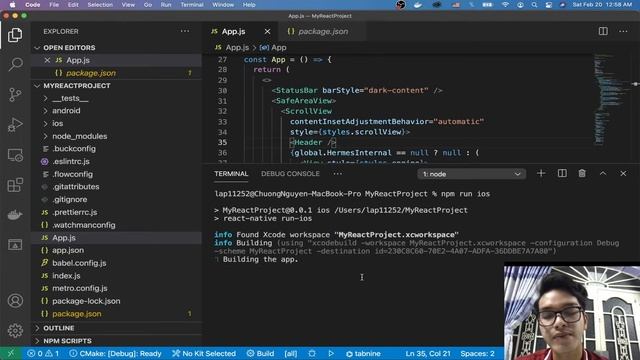Run CMake target play icon in status bar
The width and height of the screenshot is (640, 360).
[x=331, y=353]
